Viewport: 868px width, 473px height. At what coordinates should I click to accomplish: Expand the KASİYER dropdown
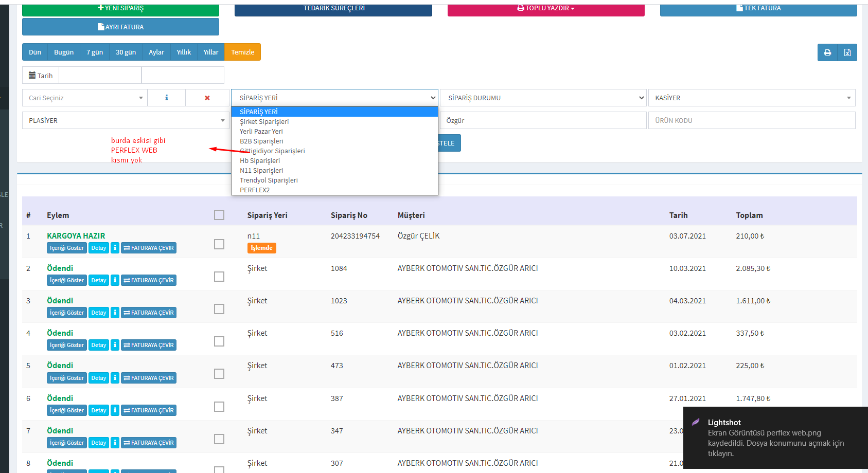click(x=751, y=98)
